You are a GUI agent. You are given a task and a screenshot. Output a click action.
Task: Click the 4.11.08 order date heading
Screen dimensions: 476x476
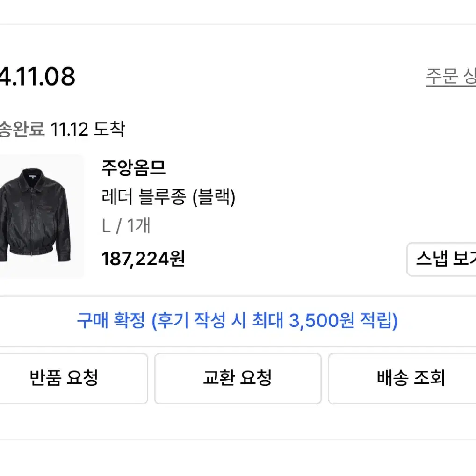tap(37, 77)
